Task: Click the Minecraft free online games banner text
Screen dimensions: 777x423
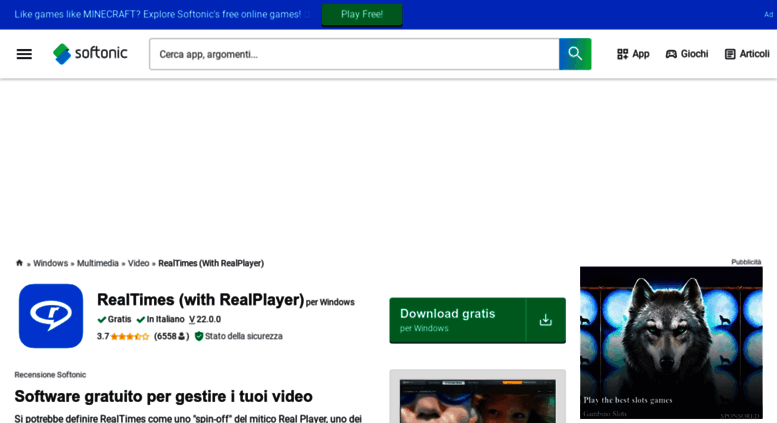Action: coord(158,14)
